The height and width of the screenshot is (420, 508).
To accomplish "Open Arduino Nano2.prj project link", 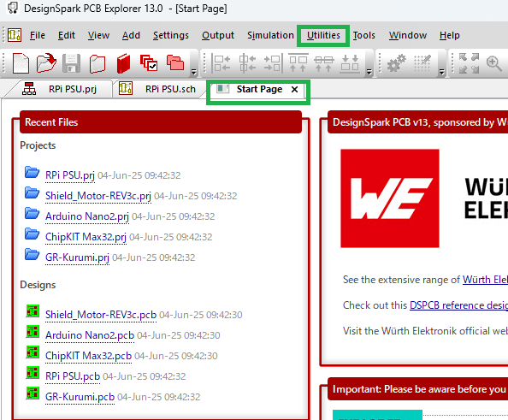I will [87, 216].
